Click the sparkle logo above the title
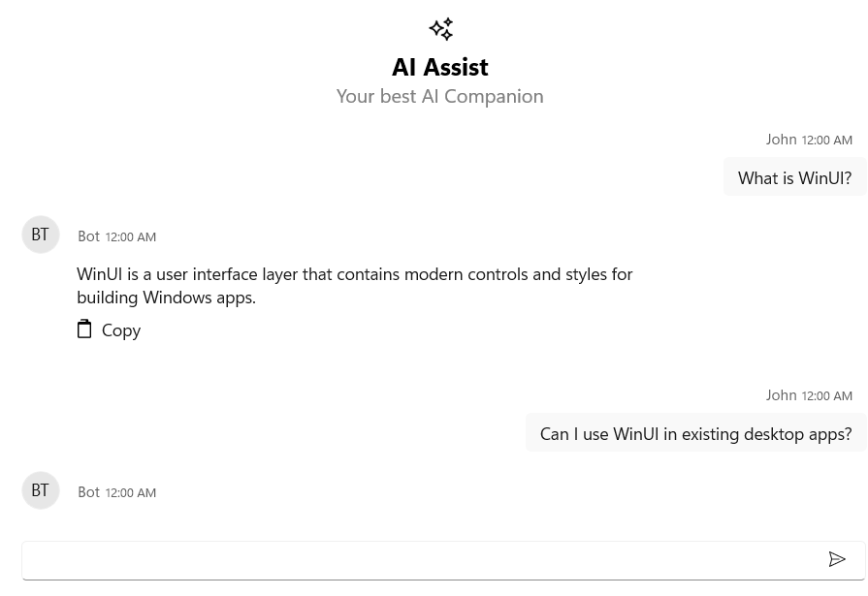The height and width of the screenshot is (596, 868). [x=440, y=29]
